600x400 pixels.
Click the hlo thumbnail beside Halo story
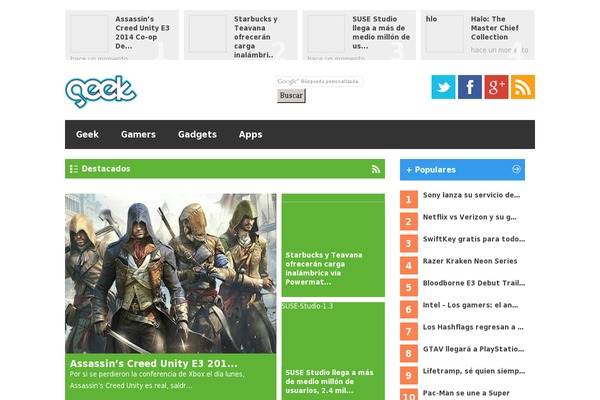(x=445, y=34)
